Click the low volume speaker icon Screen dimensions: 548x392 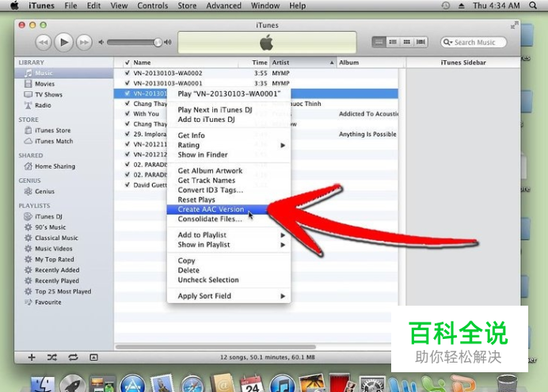101,42
